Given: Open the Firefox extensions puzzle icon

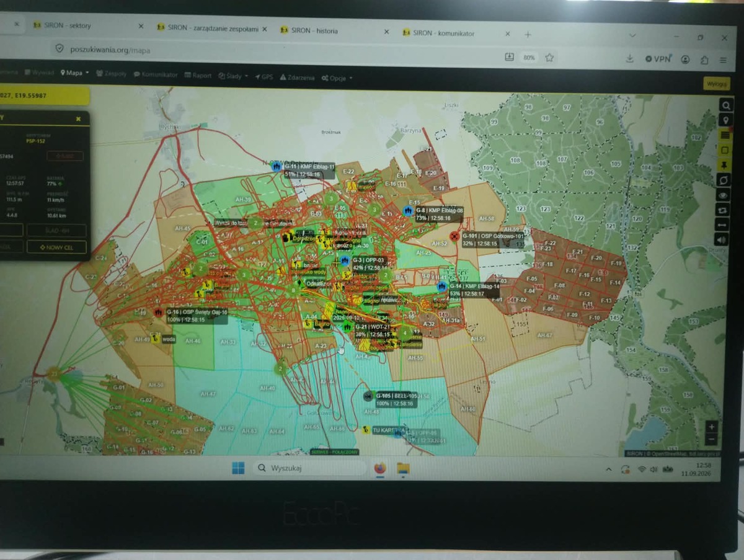Looking at the screenshot, I should 704,60.
